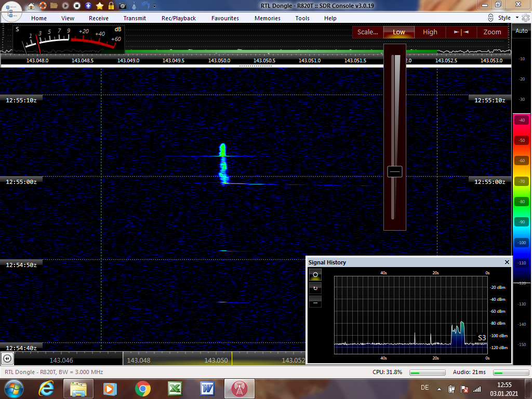Screen dimensions: 532x399
Task: Click the High level button
Action: [x=430, y=32]
